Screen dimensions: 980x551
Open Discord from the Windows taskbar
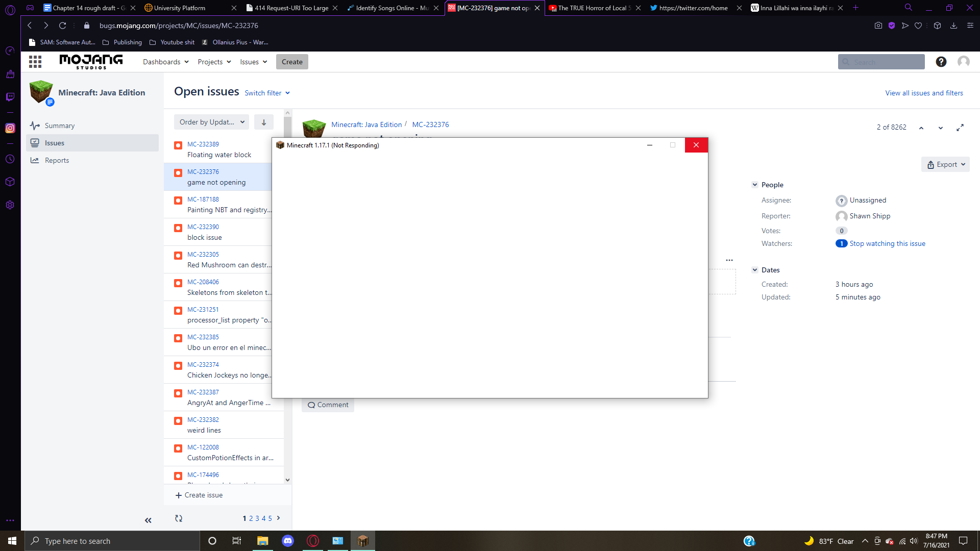click(x=288, y=541)
